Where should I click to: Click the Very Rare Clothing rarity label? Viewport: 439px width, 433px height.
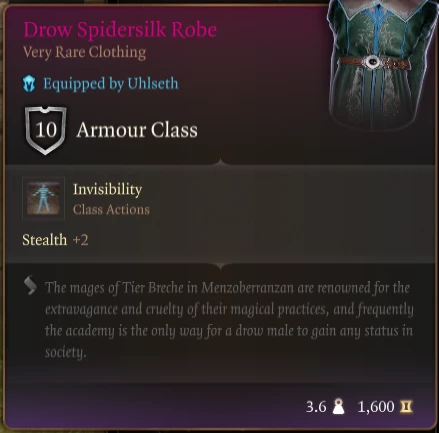[84, 52]
